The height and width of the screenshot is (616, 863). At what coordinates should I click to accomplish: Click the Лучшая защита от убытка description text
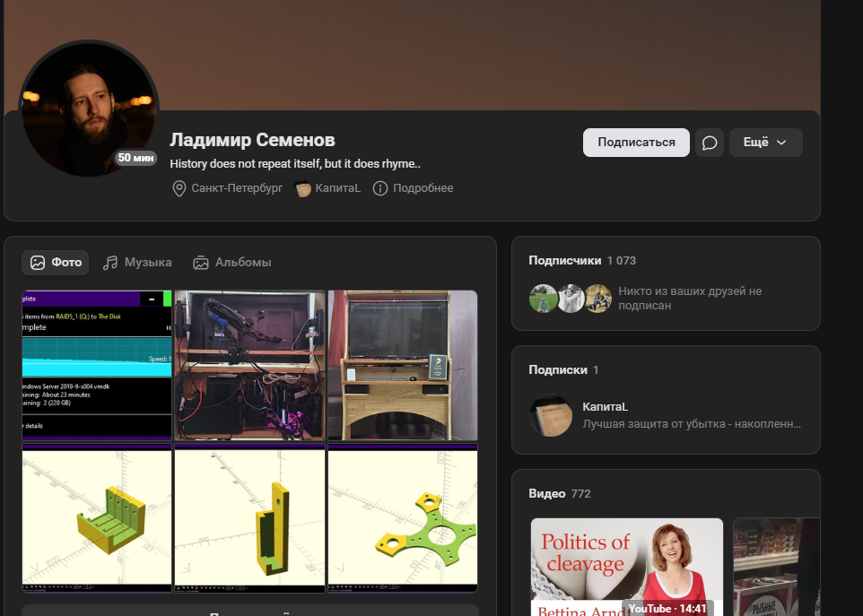click(x=692, y=424)
